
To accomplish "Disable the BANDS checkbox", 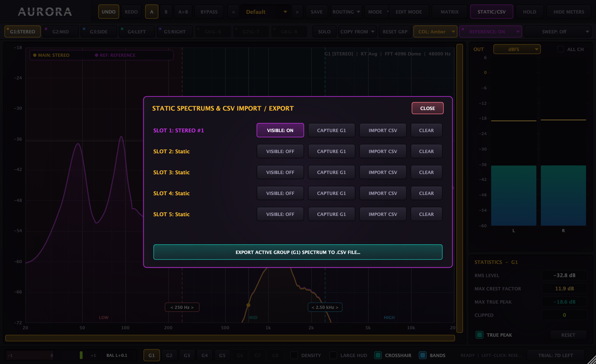I will click(x=423, y=355).
